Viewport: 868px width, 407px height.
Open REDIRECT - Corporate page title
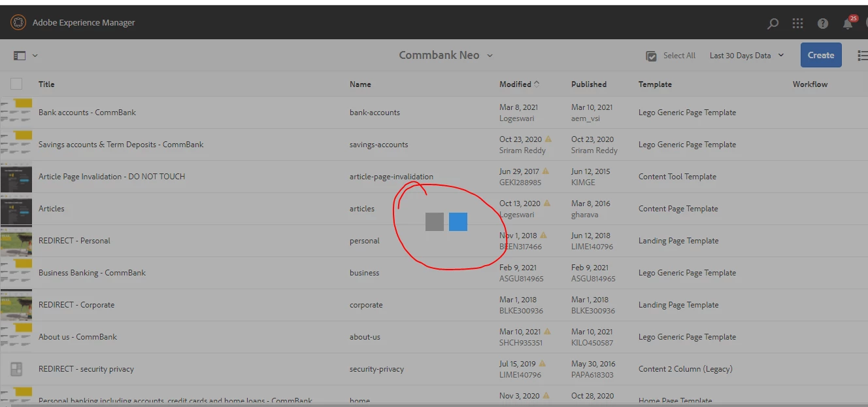coord(76,305)
